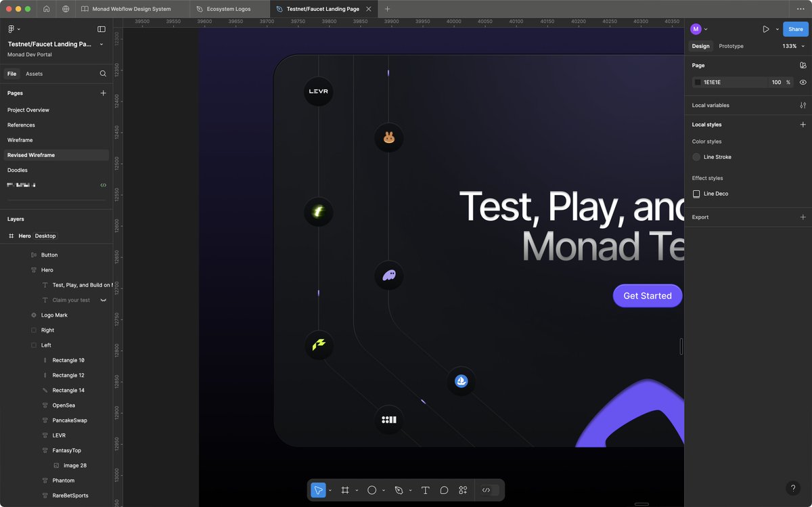
Task: Click the OpenSea logo circle on canvas
Action: (461, 382)
